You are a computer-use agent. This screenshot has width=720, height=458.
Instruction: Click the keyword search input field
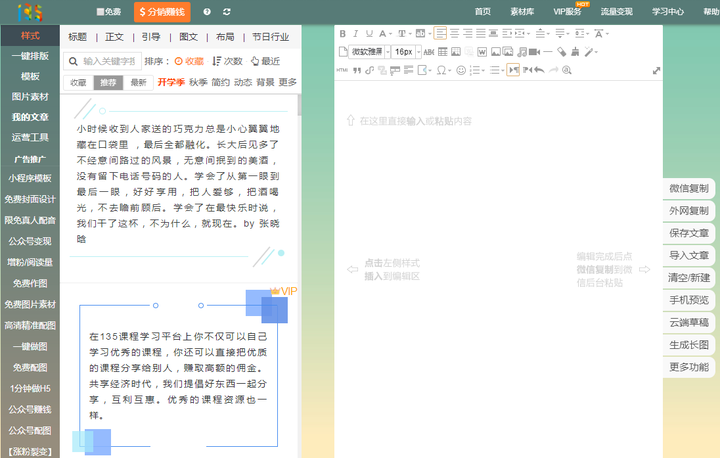click(x=109, y=61)
